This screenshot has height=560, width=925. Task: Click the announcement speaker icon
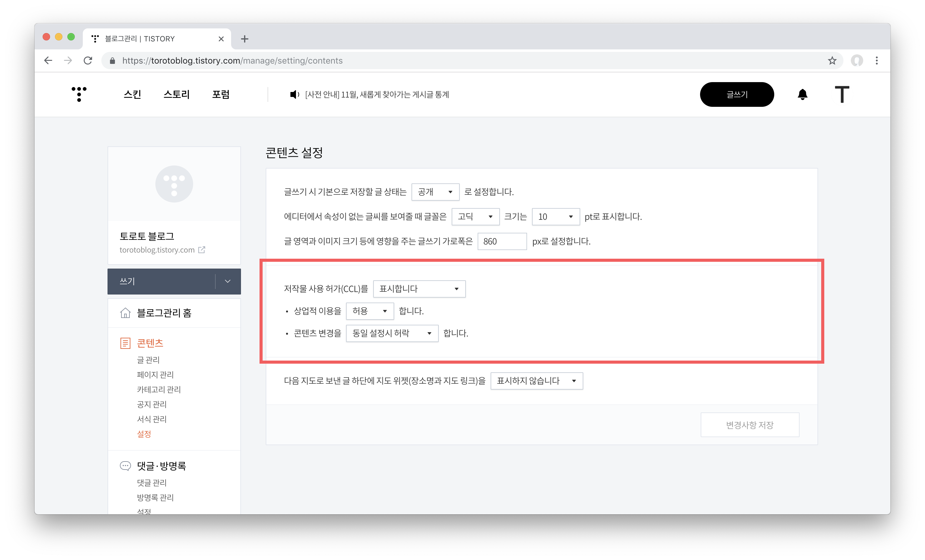click(294, 94)
